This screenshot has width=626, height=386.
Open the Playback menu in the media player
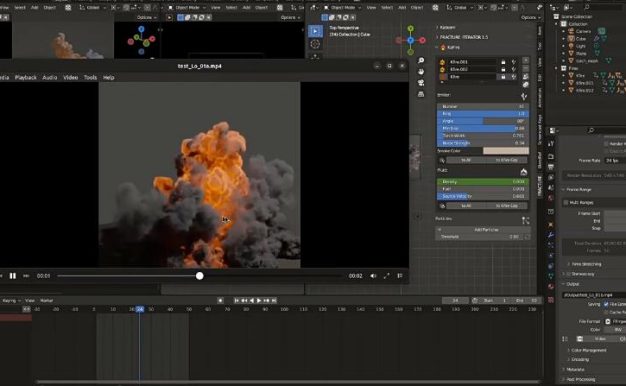click(x=26, y=77)
